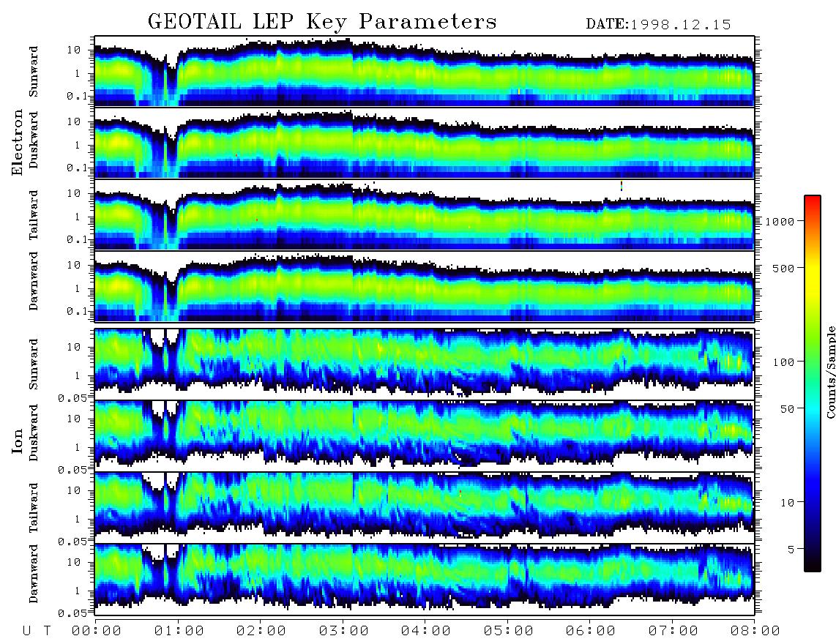Select the Ion group axis label
Viewport: 836px width, 644px height.
coord(18,441)
